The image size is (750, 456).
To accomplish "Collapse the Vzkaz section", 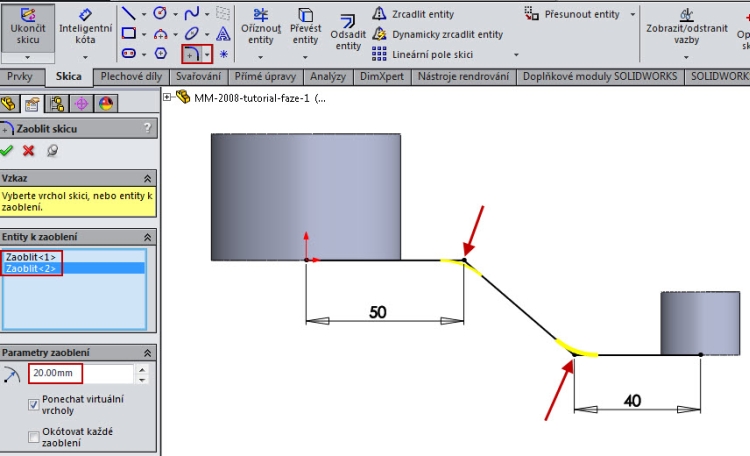I will 147,178.
